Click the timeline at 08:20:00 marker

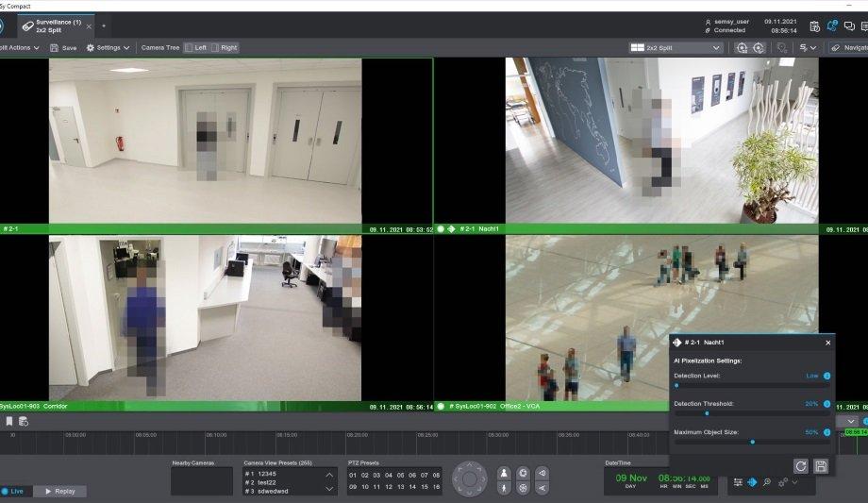357,435
